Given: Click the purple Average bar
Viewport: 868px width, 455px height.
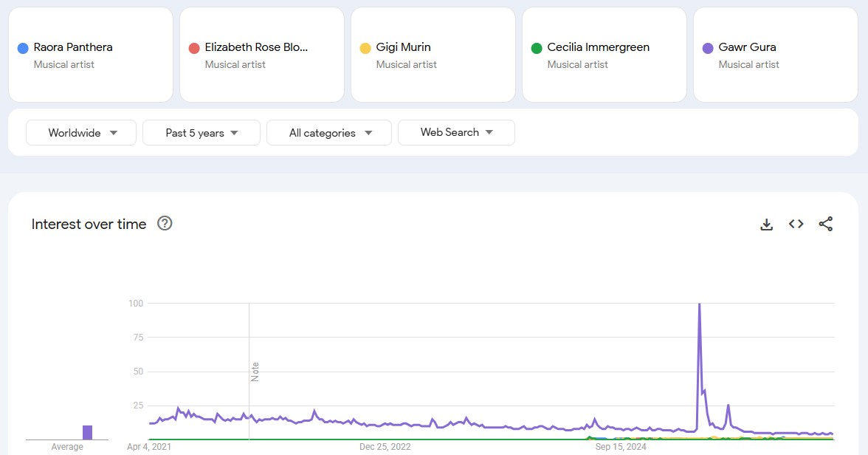Looking at the screenshot, I should (x=87, y=432).
